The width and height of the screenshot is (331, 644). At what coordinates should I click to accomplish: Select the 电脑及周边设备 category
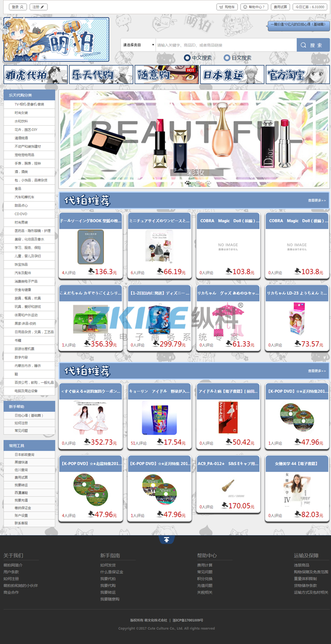coord(29,391)
